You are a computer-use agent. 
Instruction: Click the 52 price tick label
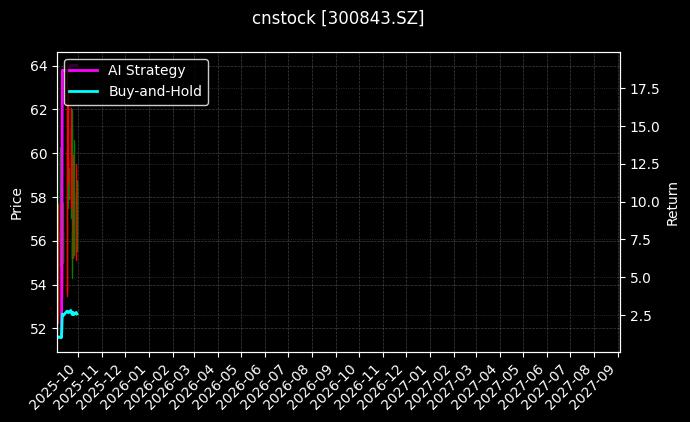tap(38, 329)
